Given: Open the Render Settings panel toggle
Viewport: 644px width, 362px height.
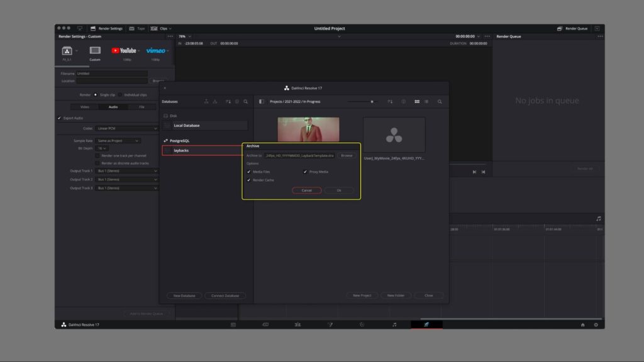Looking at the screenshot, I should 106,28.
